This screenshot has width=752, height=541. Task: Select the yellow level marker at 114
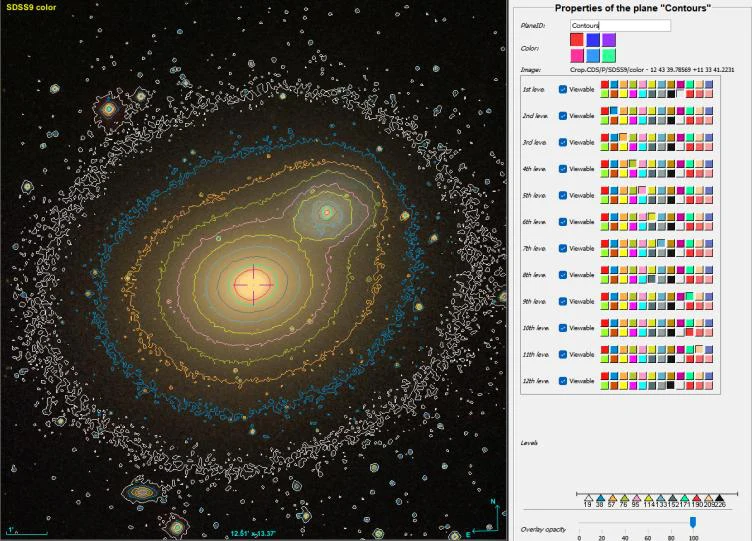tap(648, 499)
